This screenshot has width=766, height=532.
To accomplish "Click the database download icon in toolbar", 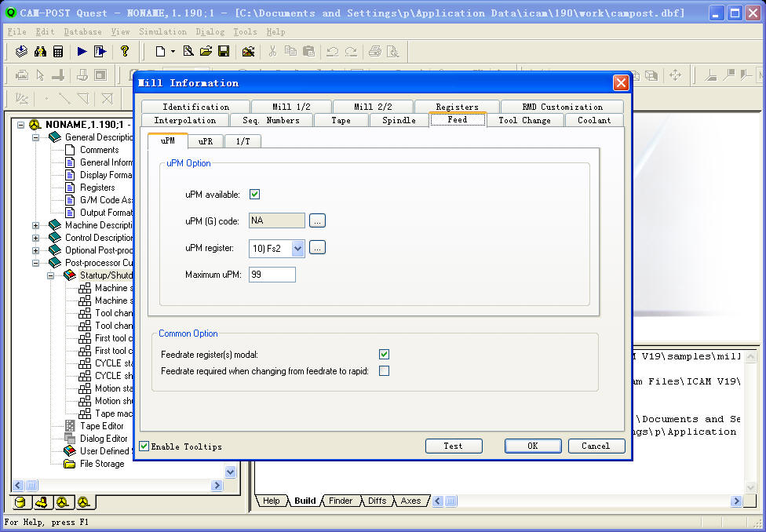I will pyautogui.click(x=21, y=51).
